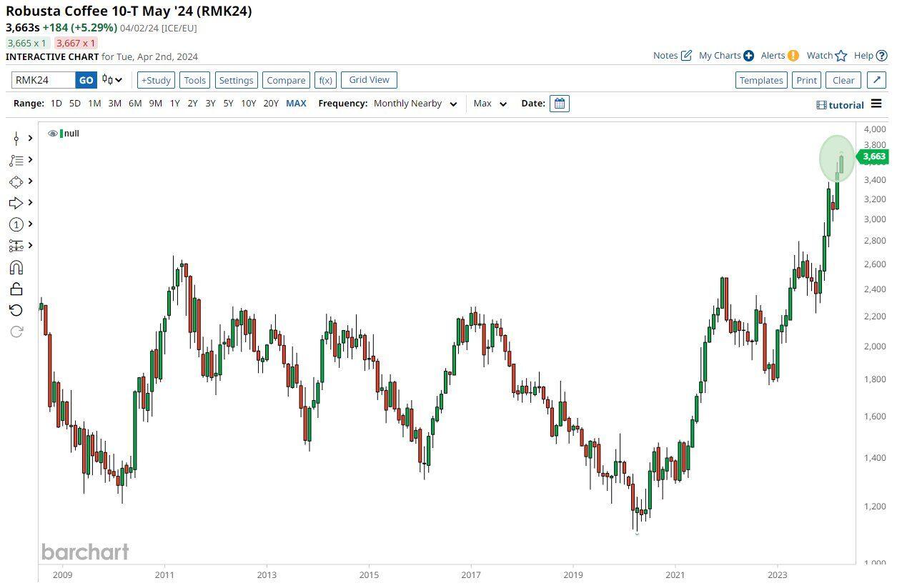Click the expand chart fullscreen arrow button
Viewport: 897px width, 588px height.
876,80
